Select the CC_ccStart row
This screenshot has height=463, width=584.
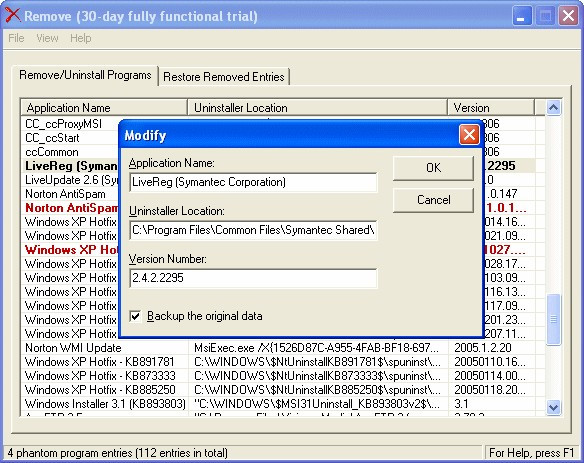tap(52, 138)
